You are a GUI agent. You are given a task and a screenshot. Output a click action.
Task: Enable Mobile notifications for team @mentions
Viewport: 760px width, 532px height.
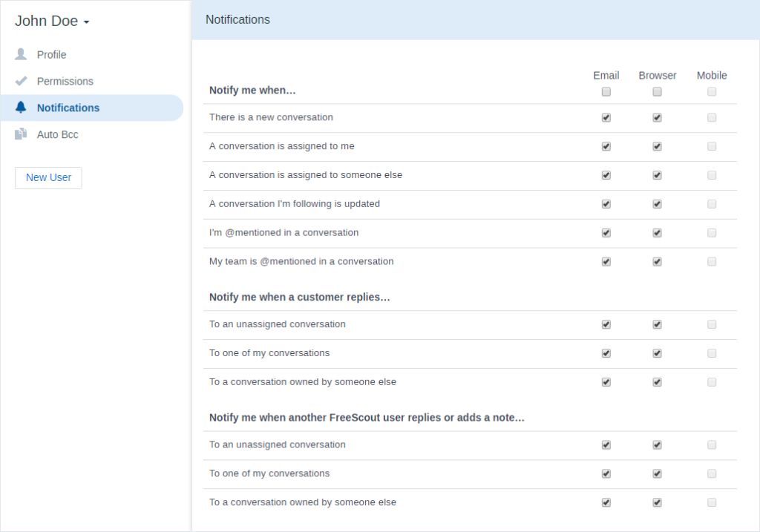[711, 261]
